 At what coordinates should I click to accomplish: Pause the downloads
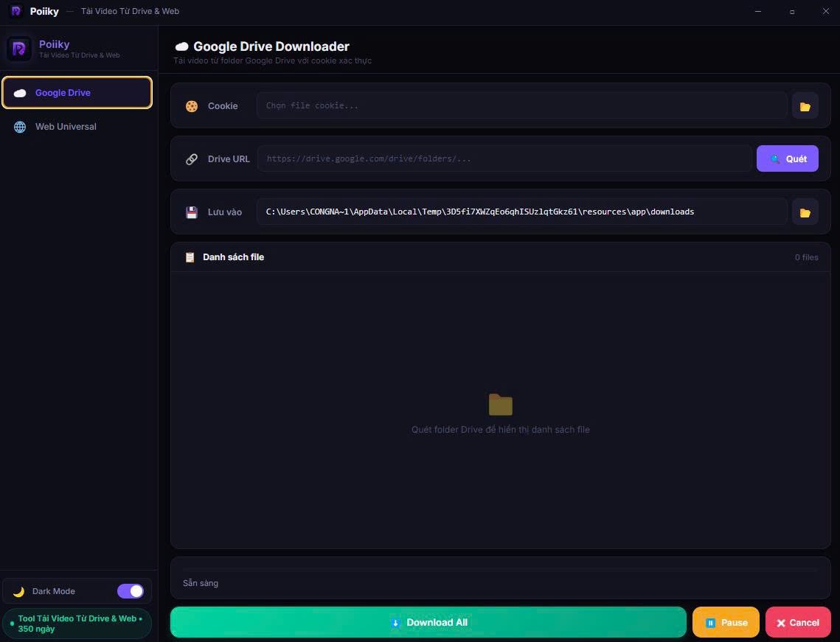[726, 622]
